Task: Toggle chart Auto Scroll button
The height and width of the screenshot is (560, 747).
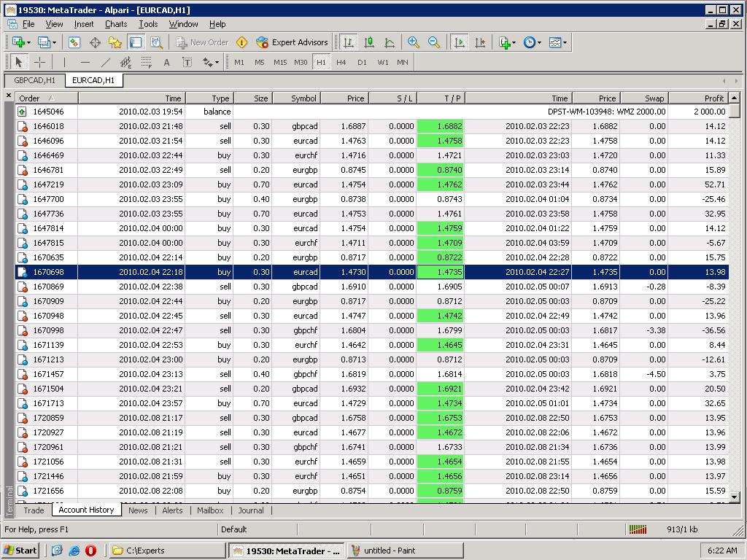Action: [x=459, y=42]
